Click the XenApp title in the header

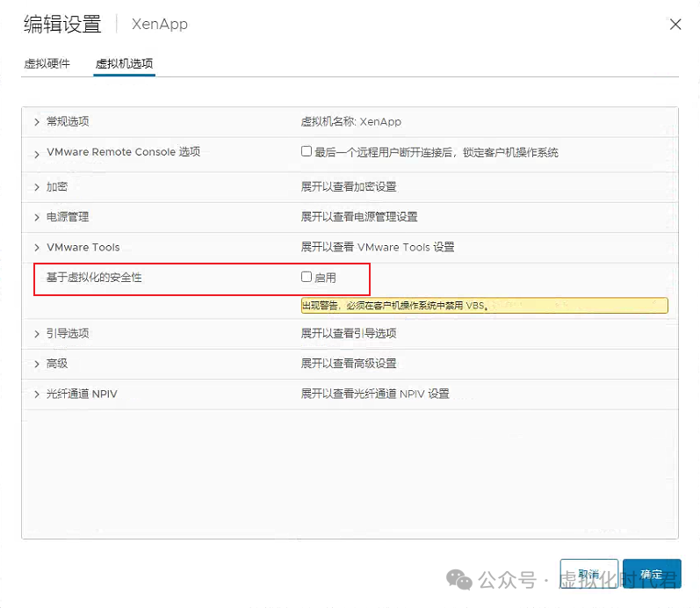[x=160, y=24]
